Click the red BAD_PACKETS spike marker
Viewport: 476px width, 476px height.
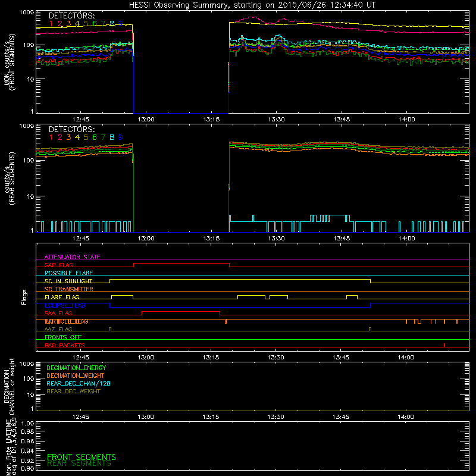click(x=444, y=345)
